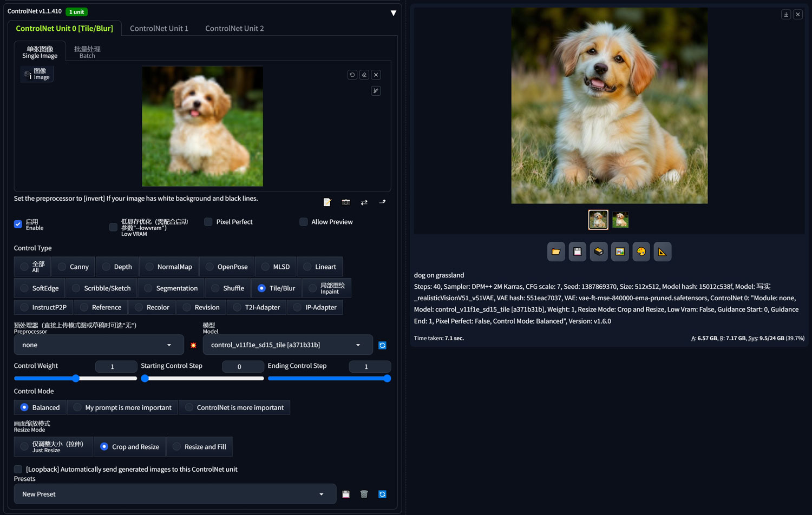Click the webcam camera icon

pyautogui.click(x=346, y=202)
